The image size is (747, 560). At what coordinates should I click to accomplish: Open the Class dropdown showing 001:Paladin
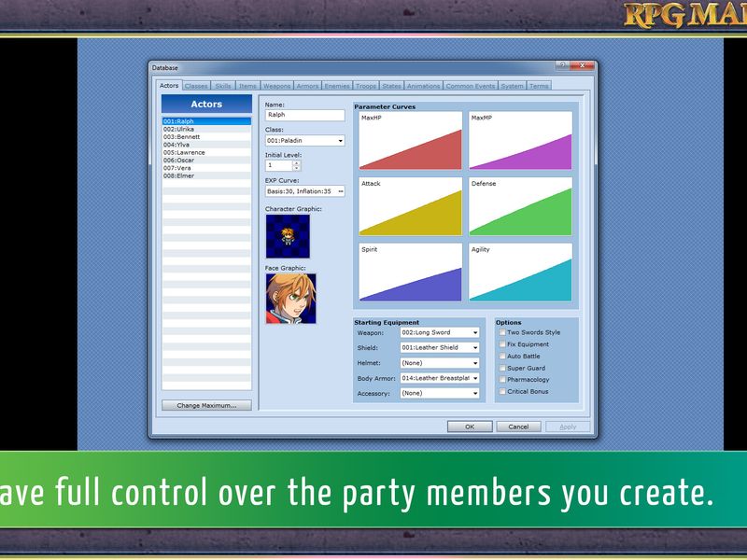(305, 141)
